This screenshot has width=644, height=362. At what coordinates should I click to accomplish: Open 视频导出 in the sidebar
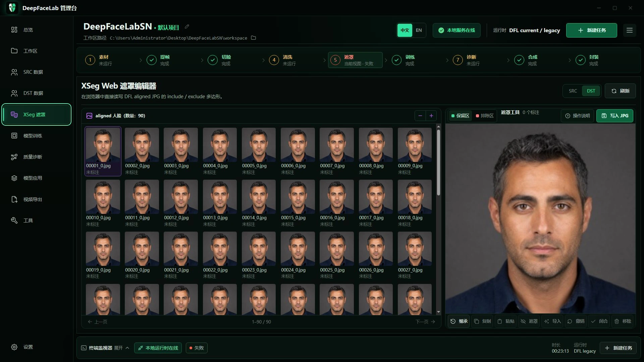coord(36,199)
